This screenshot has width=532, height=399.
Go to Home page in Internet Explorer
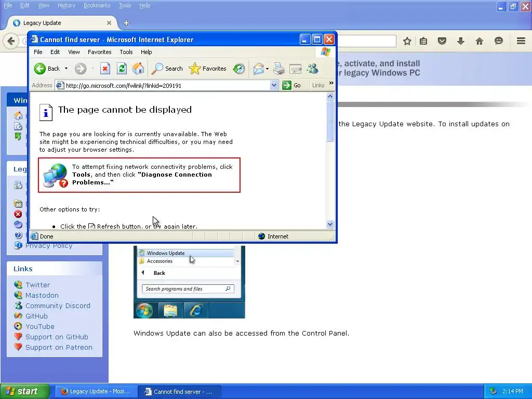[138, 69]
